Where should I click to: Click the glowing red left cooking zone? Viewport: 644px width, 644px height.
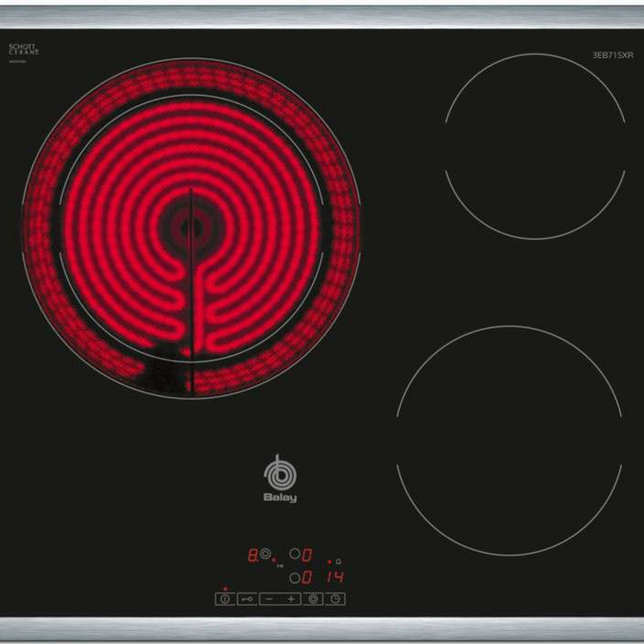(x=191, y=228)
